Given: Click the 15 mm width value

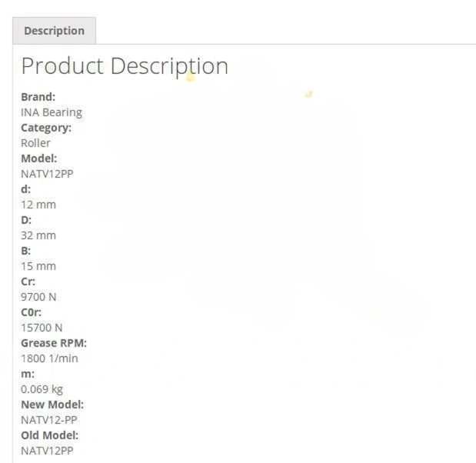Looking at the screenshot, I should coord(38,266).
